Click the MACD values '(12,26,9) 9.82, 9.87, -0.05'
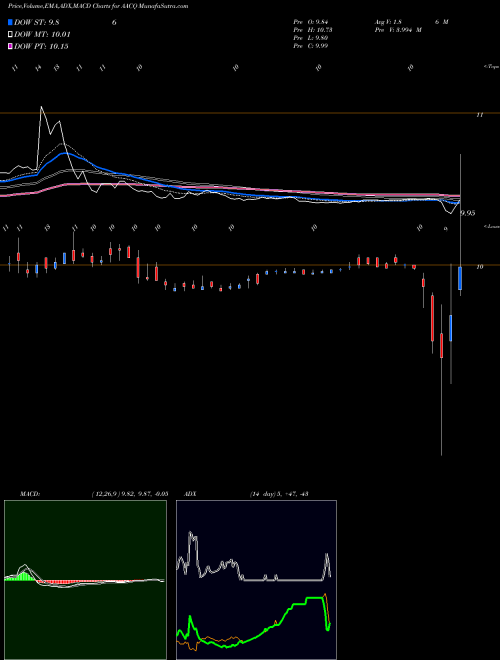The height and width of the screenshot is (660, 500). [x=130, y=494]
